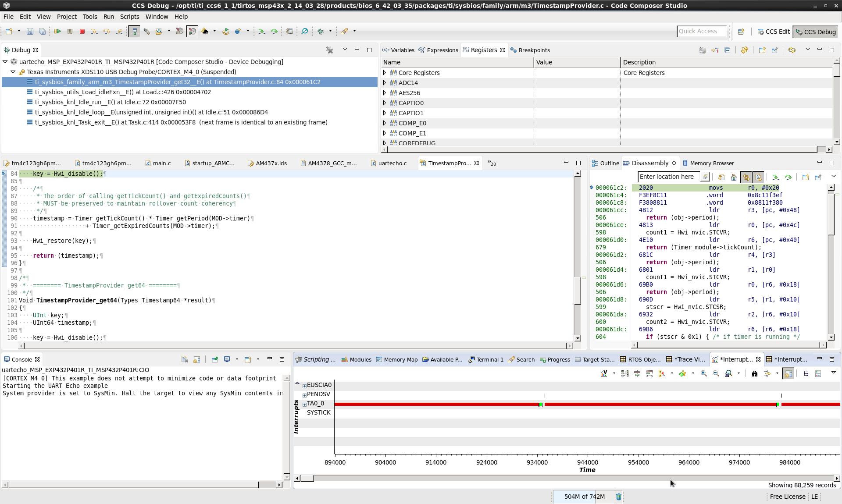Click Zoom Out in the Interrupt graph toolbar
Screen dimensions: 842x504
[x=716, y=373]
